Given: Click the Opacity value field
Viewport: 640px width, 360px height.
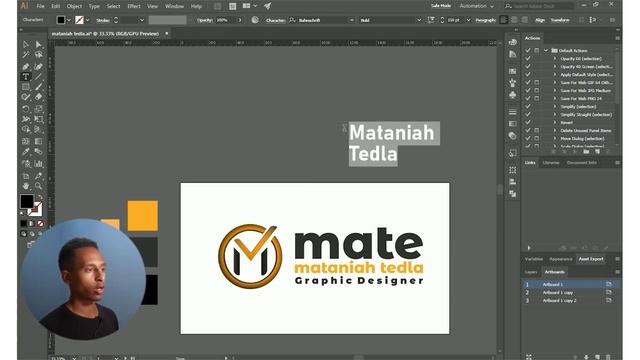Looking at the screenshot, I should (226, 20).
